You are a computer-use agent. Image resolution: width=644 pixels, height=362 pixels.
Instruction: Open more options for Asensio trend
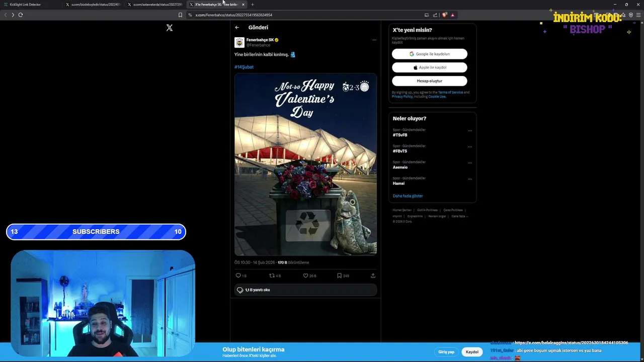pos(470,163)
